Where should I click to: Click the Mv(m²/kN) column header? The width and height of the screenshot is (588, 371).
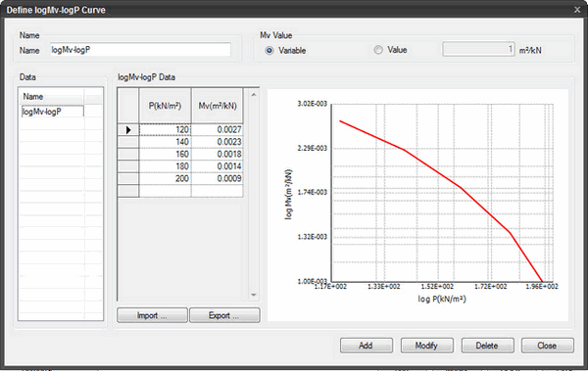[218, 106]
